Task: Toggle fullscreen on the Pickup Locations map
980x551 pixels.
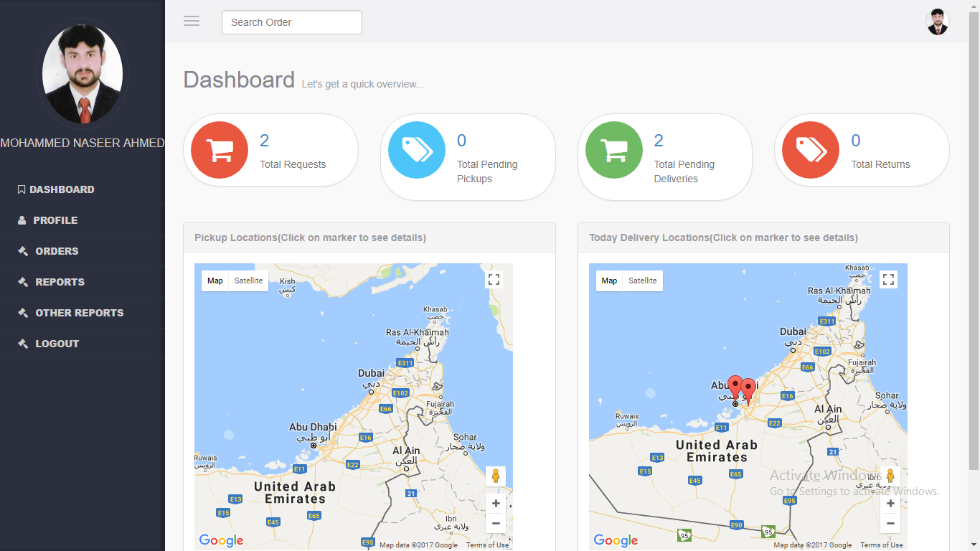Action: [494, 280]
